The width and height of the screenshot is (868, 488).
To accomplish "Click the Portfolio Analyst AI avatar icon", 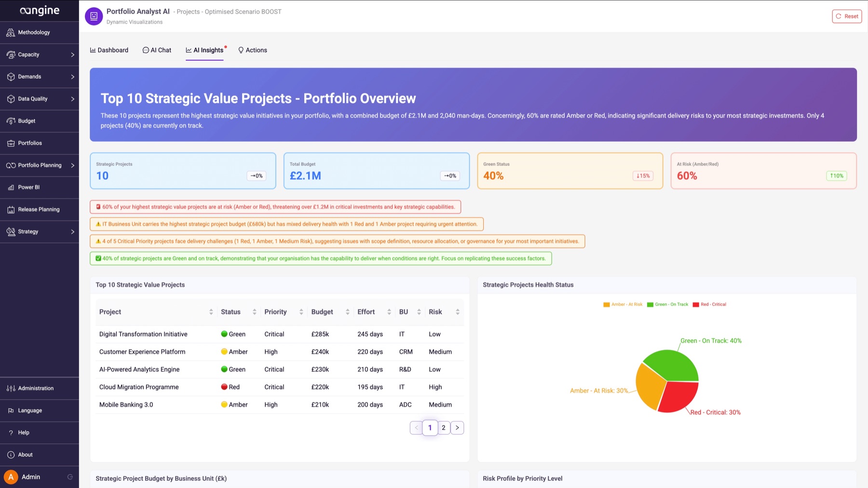I will pyautogui.click(x=94, y=16).
